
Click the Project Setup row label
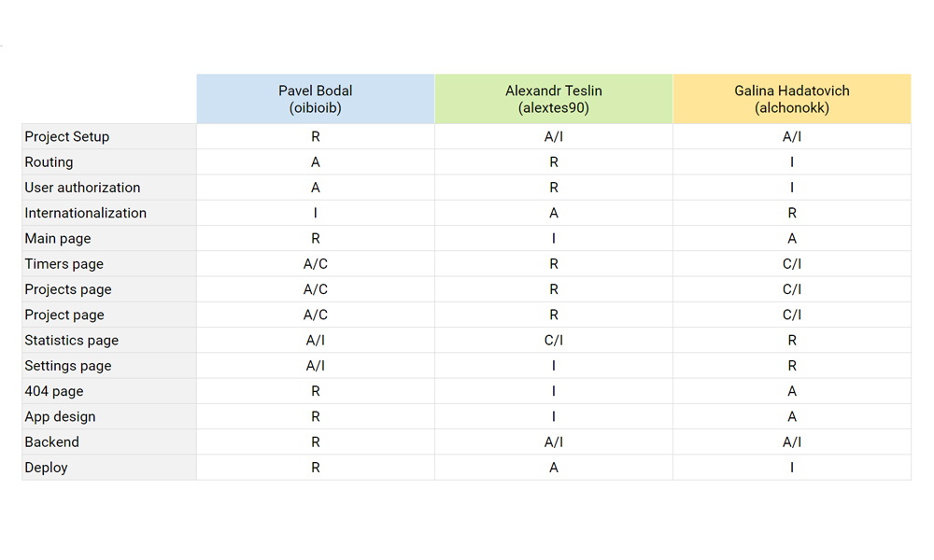[109, 136]
